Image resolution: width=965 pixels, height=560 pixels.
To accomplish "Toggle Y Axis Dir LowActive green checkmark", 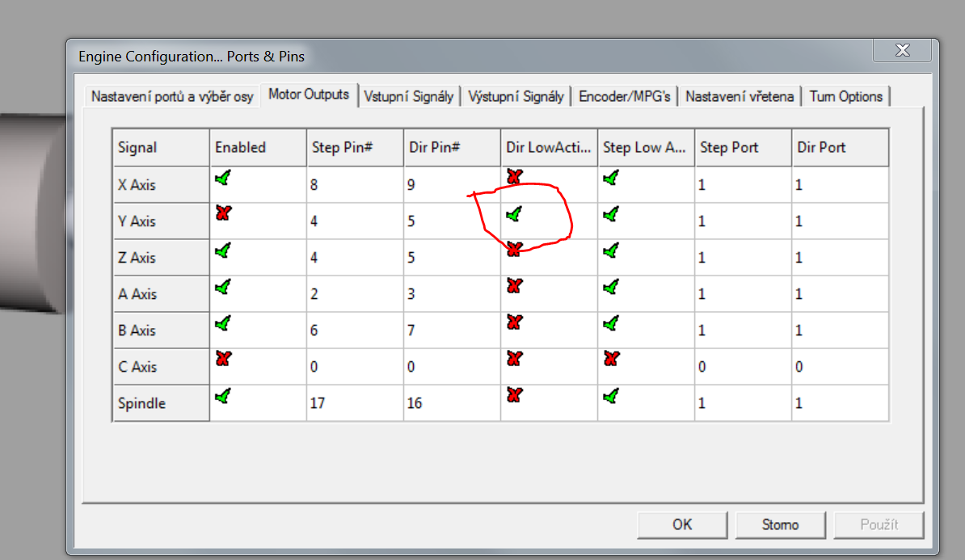I will [x=513, y=214].
